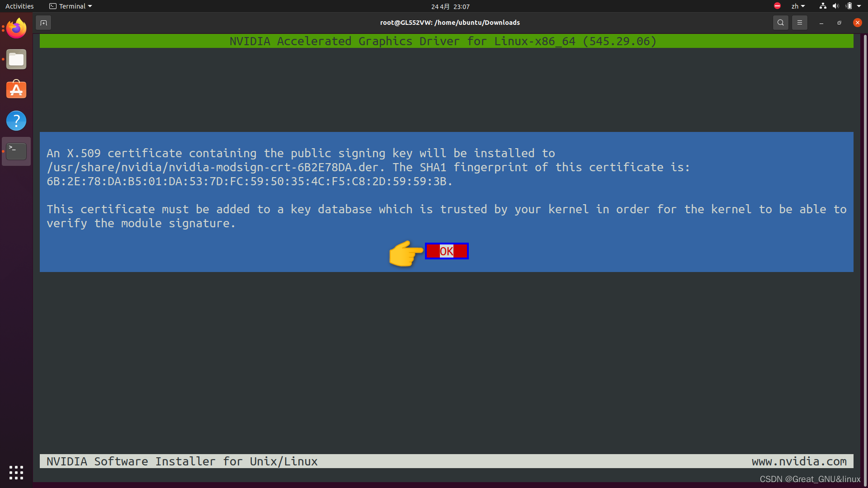The height and width of the screenshot is (488, 868).
Task: Show applications grid button
Action: coord(16,472)
